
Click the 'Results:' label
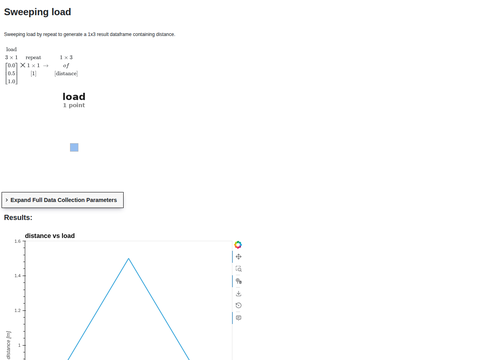pyautogui.click(x=18, y=217)
